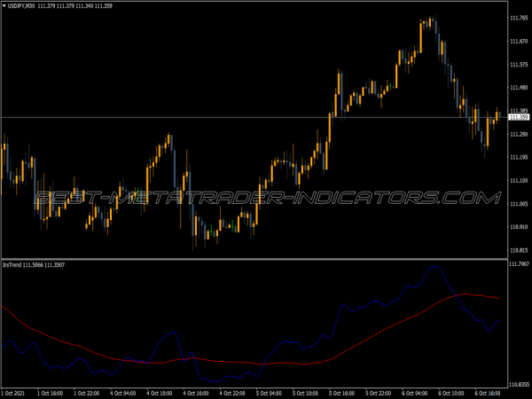Click the 110.8355 indicator scale value
532x399 pixels.
point(520,385)
